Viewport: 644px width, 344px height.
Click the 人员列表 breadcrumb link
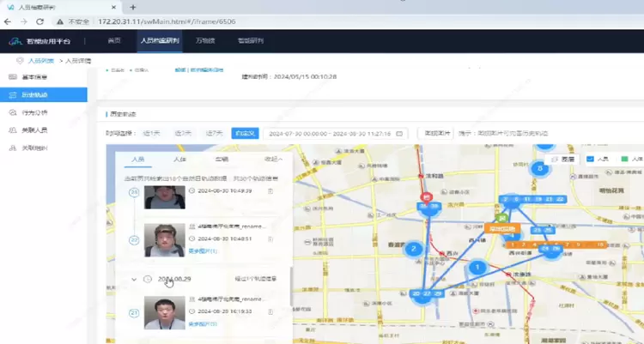(x=39, y=61)
